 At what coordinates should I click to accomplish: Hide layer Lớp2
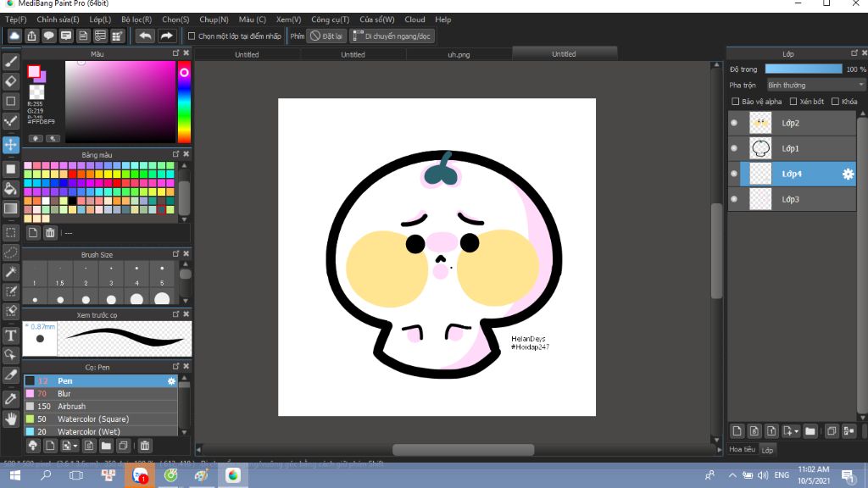click(734, 123)
